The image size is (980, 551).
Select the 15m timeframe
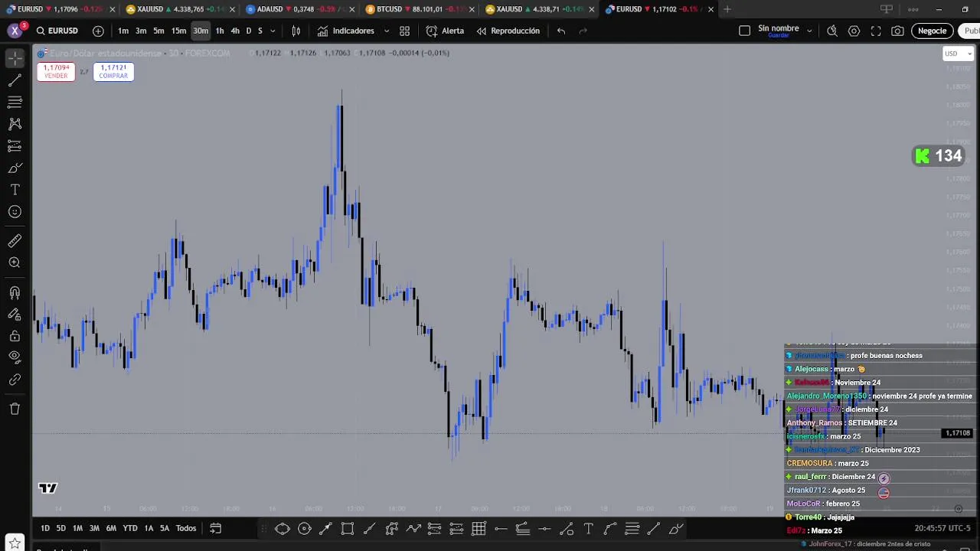point(178,31)
